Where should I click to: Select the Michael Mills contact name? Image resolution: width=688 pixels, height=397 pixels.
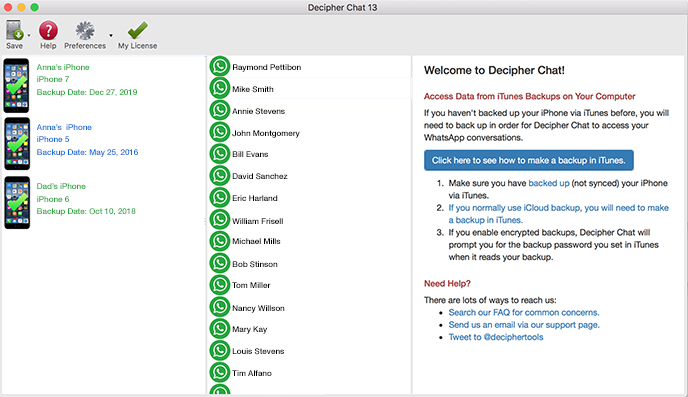click(x=256, y=241)
